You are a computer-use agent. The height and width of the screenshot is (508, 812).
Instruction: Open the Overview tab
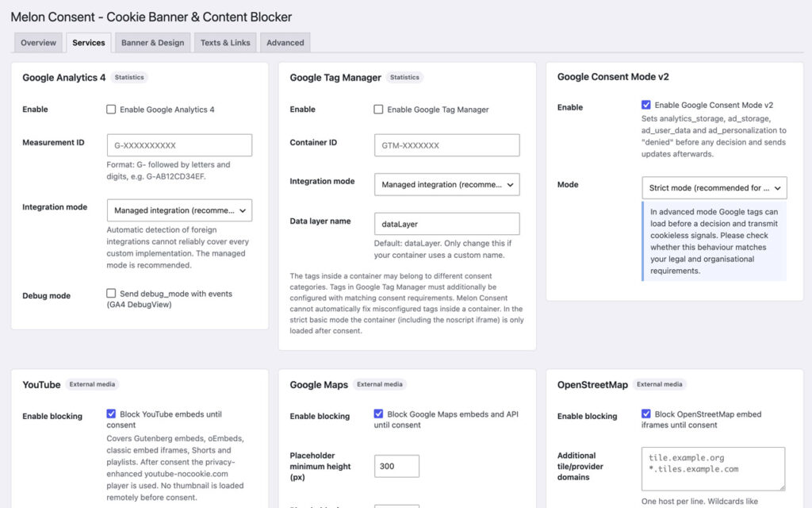38,43
